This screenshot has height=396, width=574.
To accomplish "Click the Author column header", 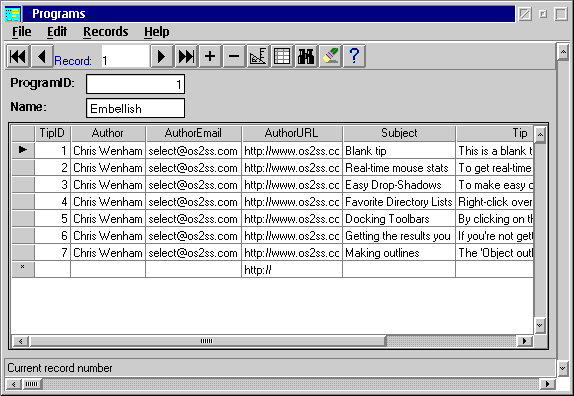I will [x=108, y=133].
